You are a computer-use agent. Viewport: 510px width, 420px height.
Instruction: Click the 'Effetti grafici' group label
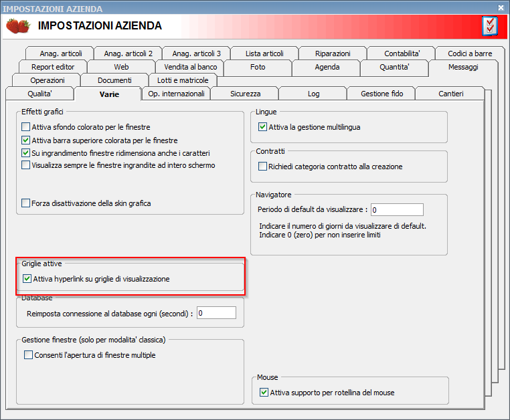(x=42, y=112)
